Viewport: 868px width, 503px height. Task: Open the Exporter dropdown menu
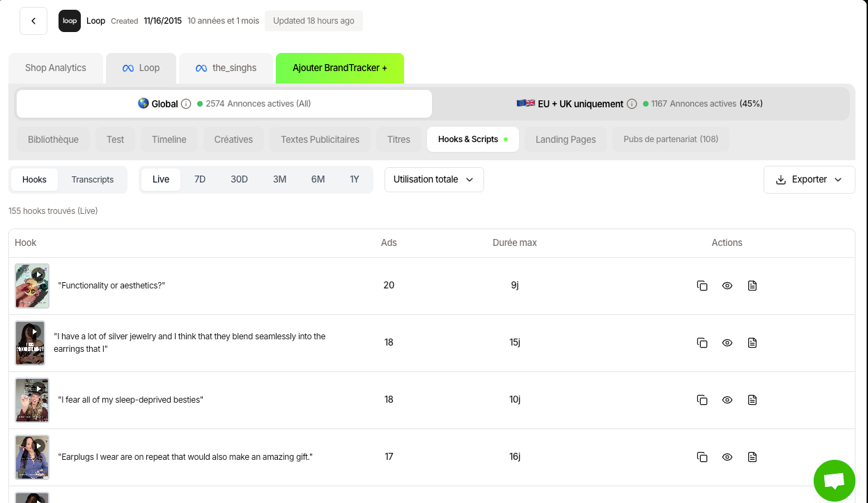[809, 179]
